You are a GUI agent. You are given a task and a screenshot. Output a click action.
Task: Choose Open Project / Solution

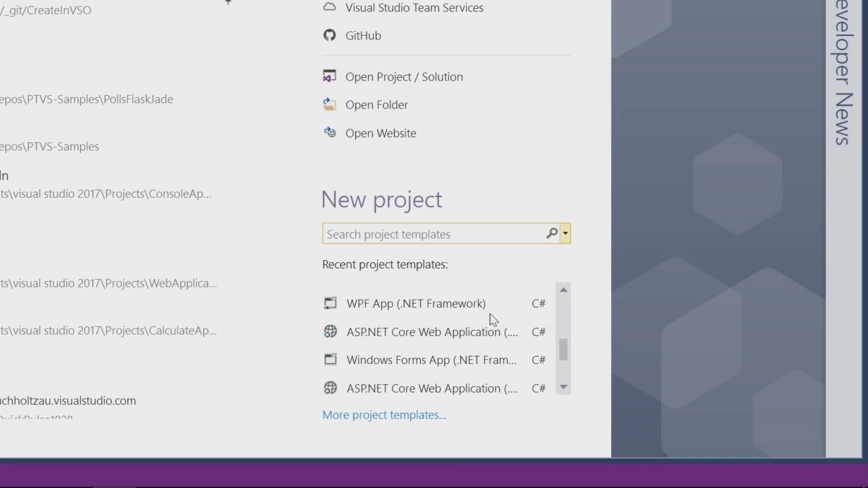click(x=404, y=77)
